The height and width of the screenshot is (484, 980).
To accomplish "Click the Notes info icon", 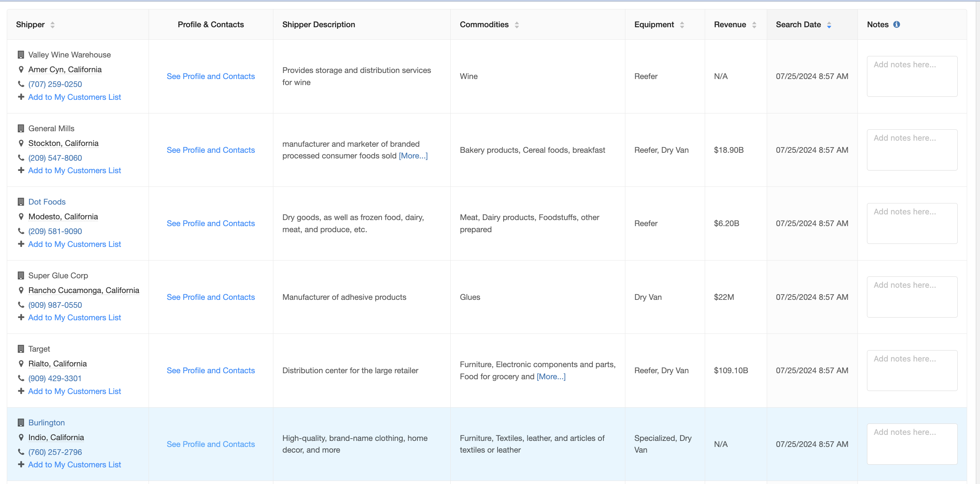I will point(897,24).
